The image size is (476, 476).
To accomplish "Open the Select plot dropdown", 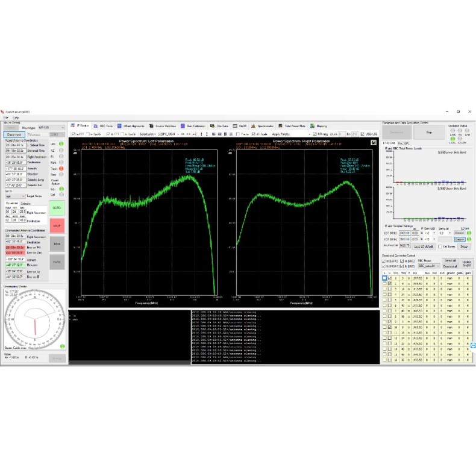I will [x=165, y=134].
